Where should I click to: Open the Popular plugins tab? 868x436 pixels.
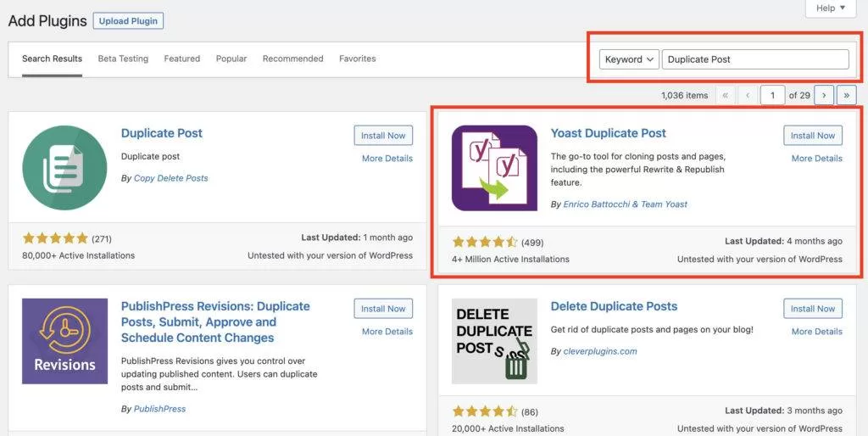point(231,59)
